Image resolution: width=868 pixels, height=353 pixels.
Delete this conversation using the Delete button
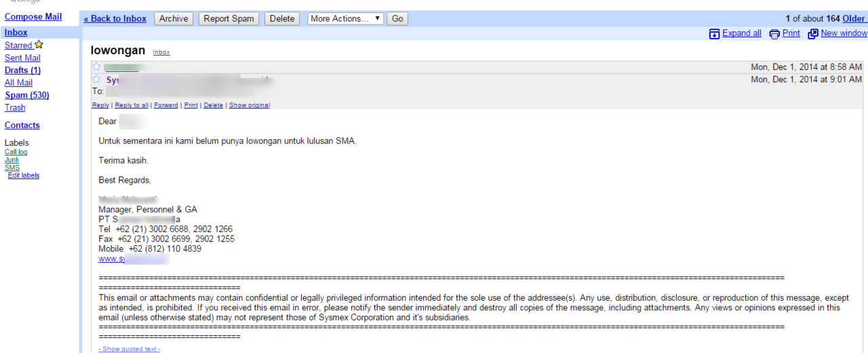[x=282, y=19]
